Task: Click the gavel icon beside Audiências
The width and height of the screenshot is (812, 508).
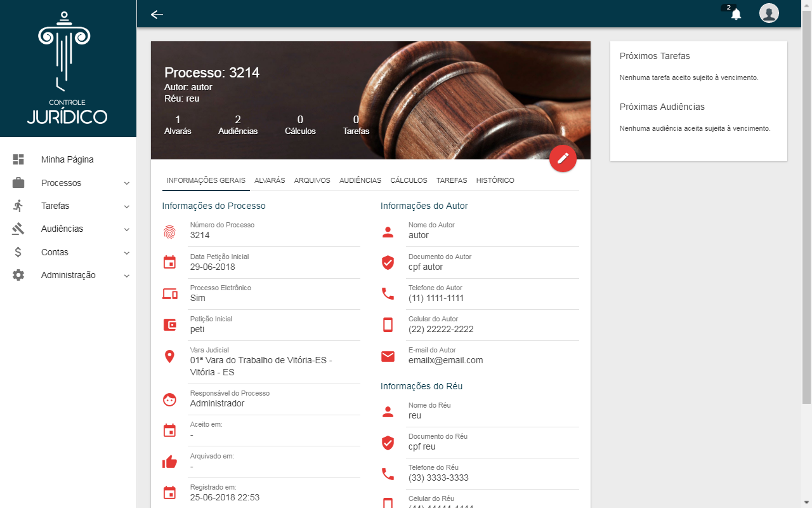Action: pos(18,229)
